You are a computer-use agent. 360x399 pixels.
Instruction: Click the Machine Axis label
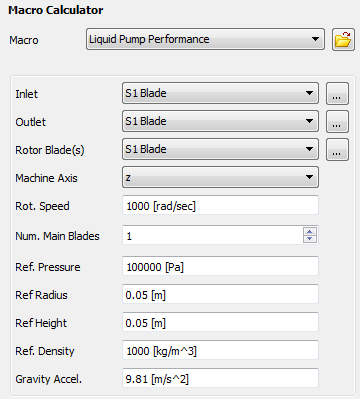46,178
